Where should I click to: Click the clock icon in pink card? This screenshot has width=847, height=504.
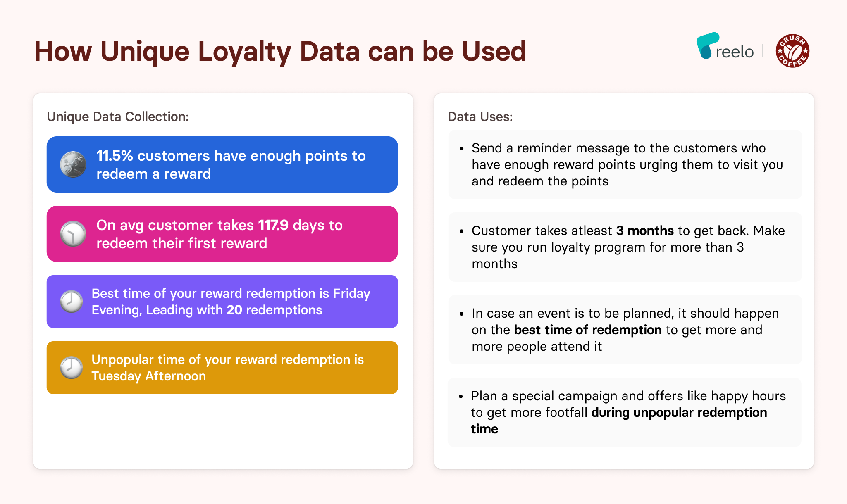pyautogui.click(x=73, y=234)
